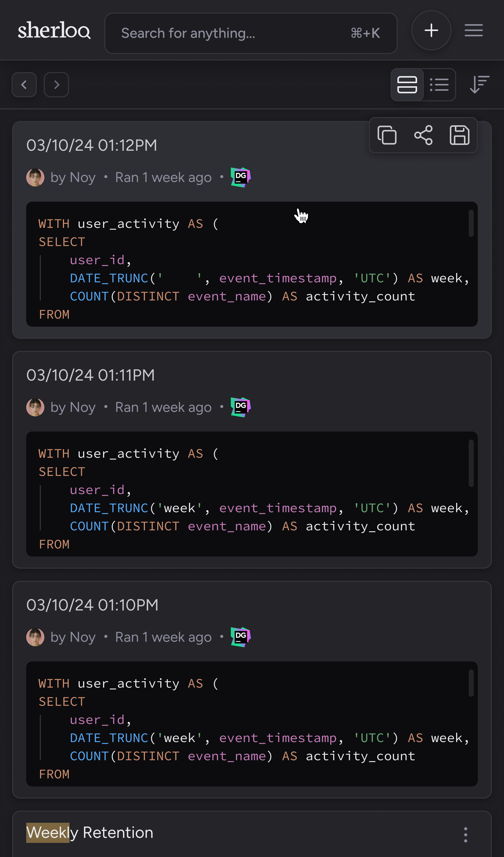Navigate back with the left chevron
The height and width of the screenshot is (857, 504).
(24, 85)
